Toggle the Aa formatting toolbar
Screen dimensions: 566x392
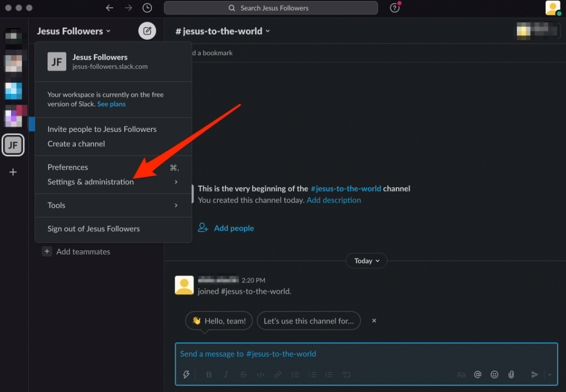click(460, 374)
